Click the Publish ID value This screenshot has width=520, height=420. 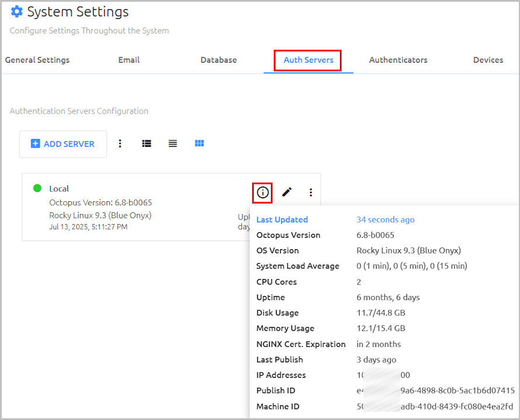436,391
